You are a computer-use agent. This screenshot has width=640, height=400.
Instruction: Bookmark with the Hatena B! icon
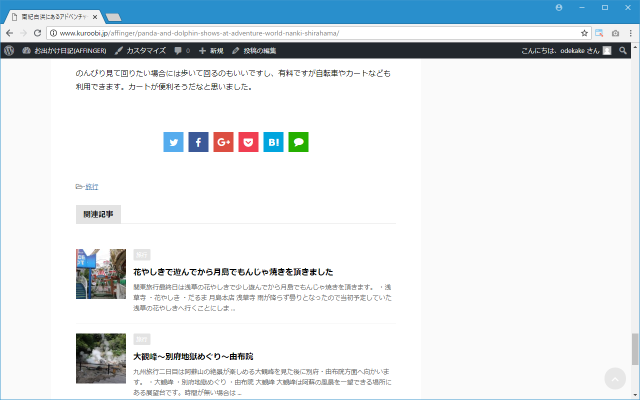coord(273,142)
